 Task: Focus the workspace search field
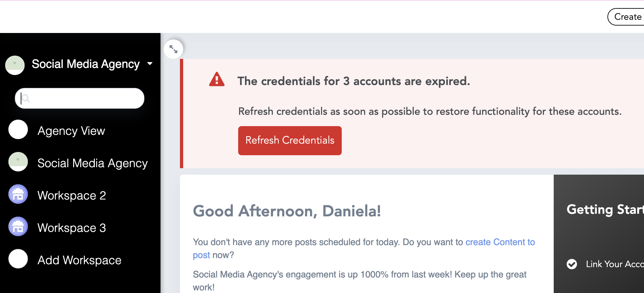point(84,98)
